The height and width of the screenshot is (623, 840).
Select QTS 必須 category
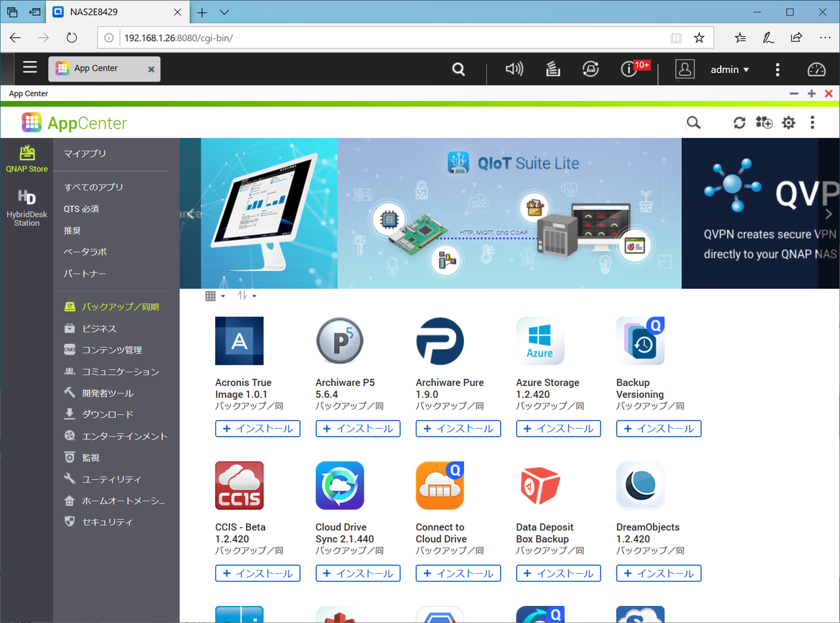click(81, 209)
